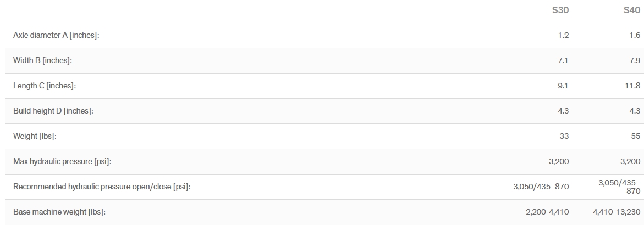Select the S40 width value 7.9
Image resolution: width=644 pixels, height=225 pixels.
click(x=635, y=60)
